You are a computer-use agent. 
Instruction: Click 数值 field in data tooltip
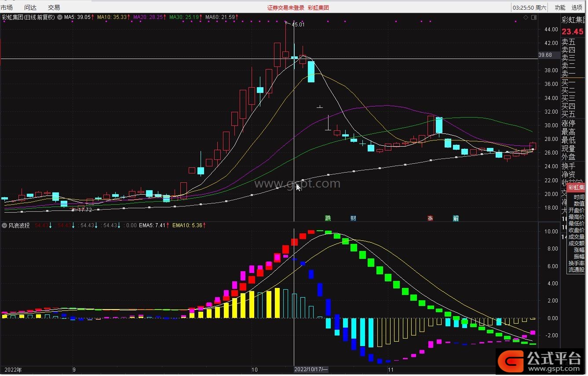click(x=579, y=204)
